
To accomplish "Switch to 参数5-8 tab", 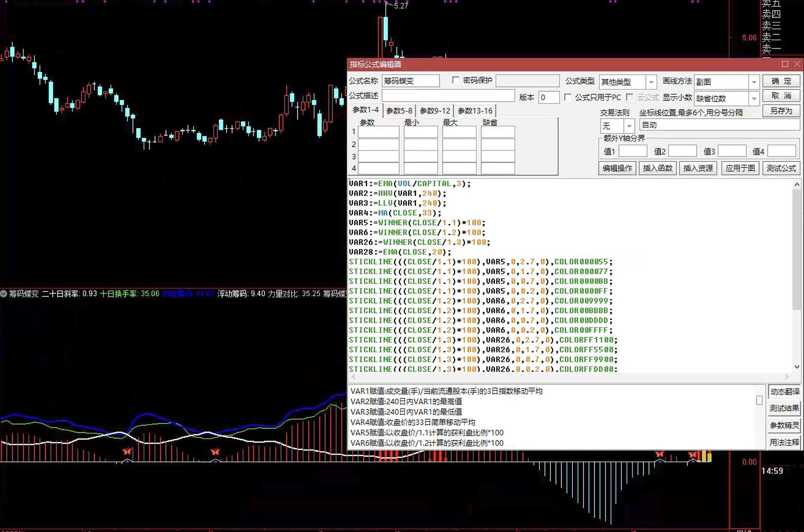I will [399, 111].
